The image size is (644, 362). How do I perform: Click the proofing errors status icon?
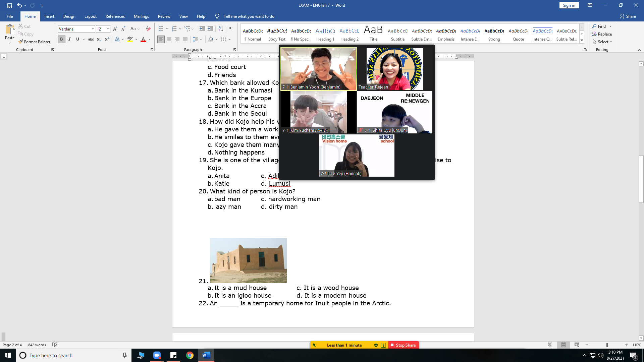[55, 345]
